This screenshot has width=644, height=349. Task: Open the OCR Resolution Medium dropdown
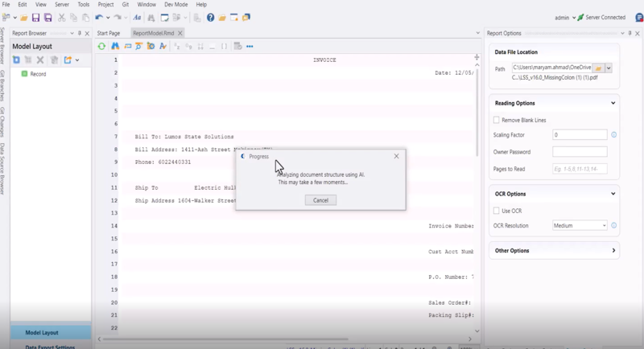point(580,226)
